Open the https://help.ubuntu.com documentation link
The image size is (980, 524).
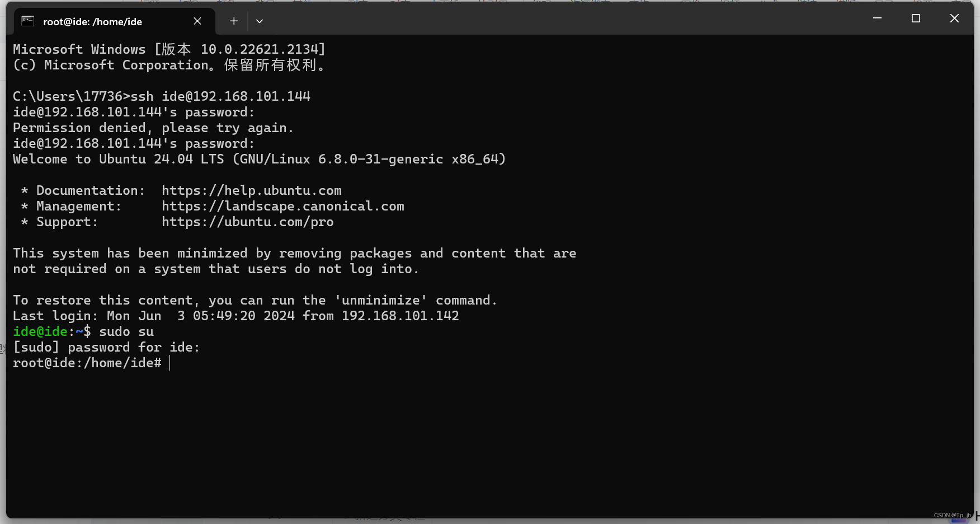[252, 191]
